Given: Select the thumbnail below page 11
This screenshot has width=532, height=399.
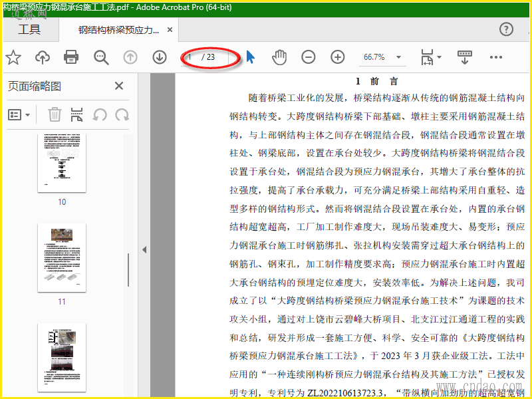Looking at the screenshot, I should click(62, 358).
